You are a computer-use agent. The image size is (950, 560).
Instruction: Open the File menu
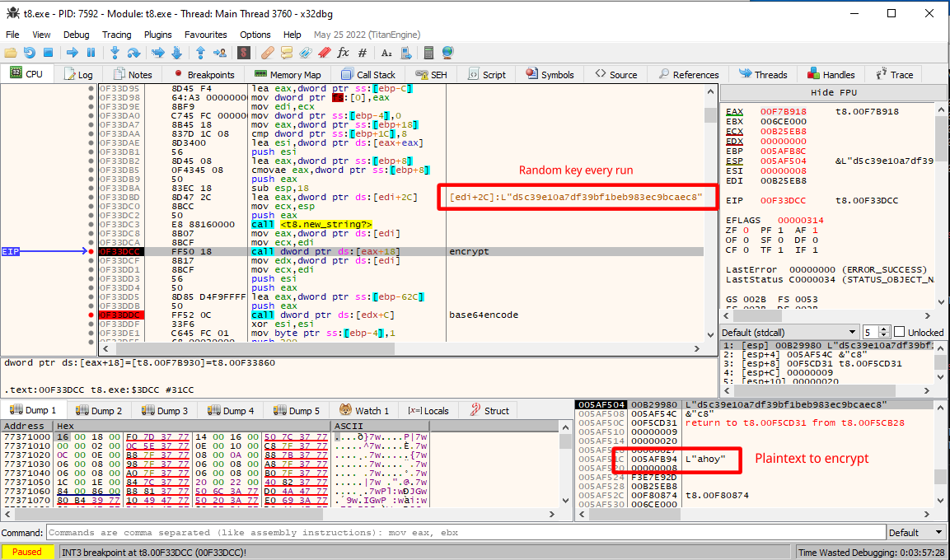[12, 35]
